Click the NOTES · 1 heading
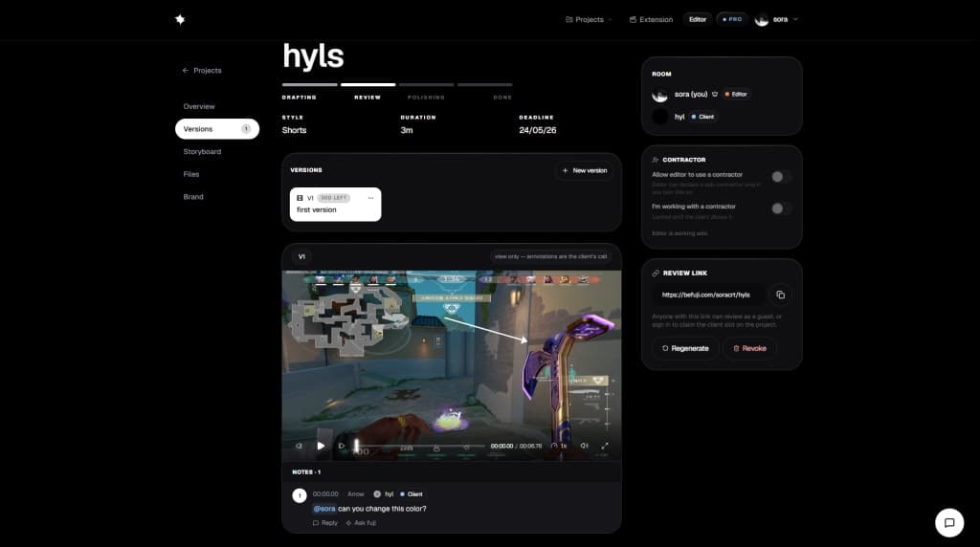 [306, 472]
